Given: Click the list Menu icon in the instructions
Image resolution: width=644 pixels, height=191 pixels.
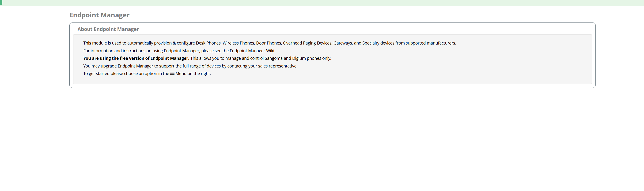Looking at the screenshot, I should coord(172,73).
